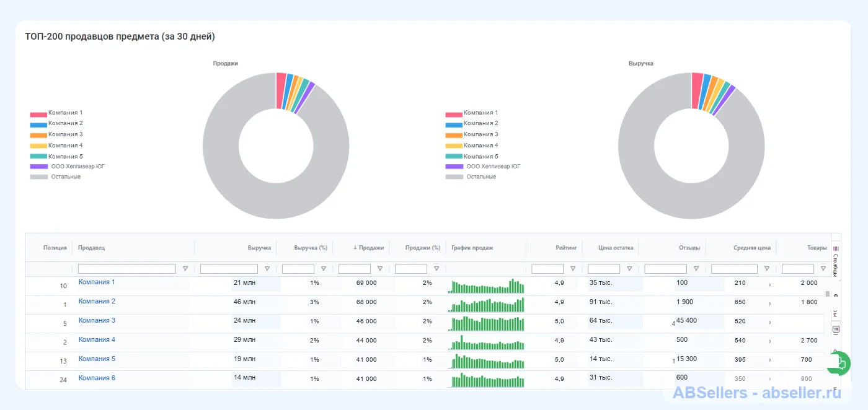Toggle Компания 1 in the Выручка chart legend
The image size is (868, 410).
(472, 113)
